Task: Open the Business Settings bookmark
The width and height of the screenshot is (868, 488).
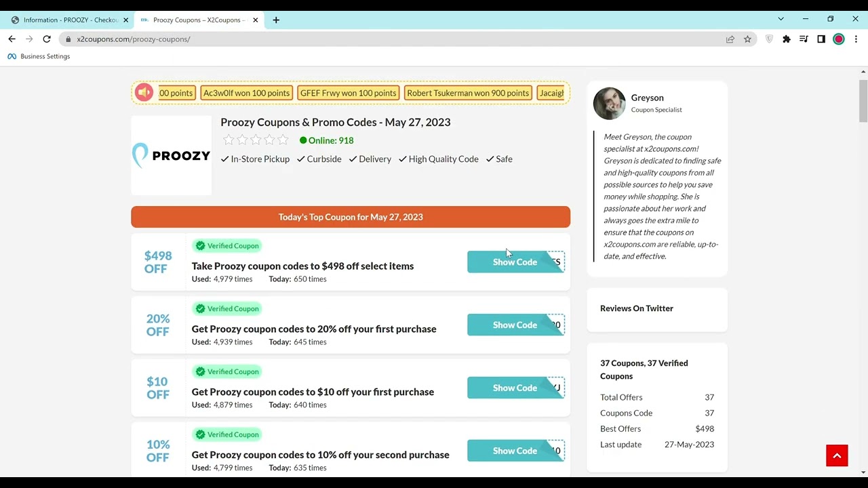Action: (39, 56)
